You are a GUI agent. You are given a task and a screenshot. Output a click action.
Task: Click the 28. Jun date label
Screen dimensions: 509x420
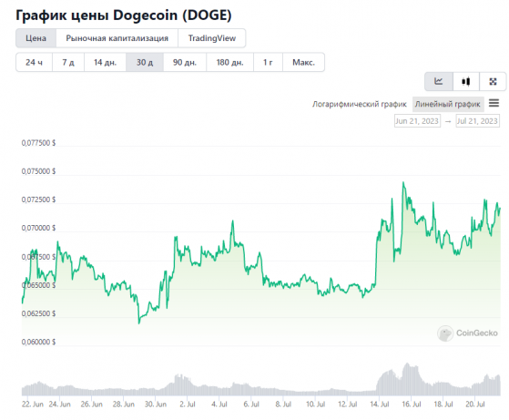click(124, 405)
